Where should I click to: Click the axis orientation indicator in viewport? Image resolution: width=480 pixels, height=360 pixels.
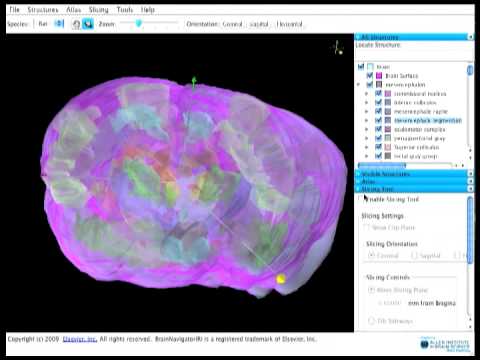pyautogui.click(x=338, y=48)
